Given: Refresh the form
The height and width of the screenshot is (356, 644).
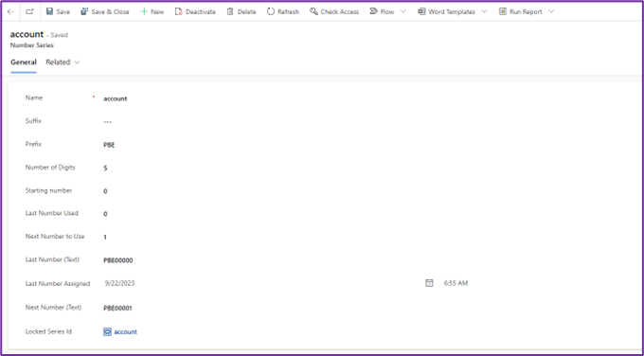Looking at the screenshot, I should coord(283,11).
